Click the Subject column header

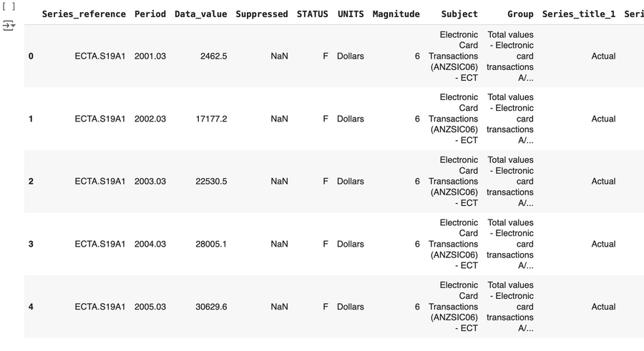pos(459,14)
